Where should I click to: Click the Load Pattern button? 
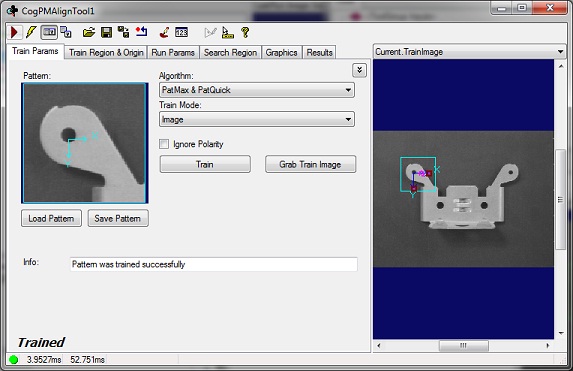(x=51, y=219)
